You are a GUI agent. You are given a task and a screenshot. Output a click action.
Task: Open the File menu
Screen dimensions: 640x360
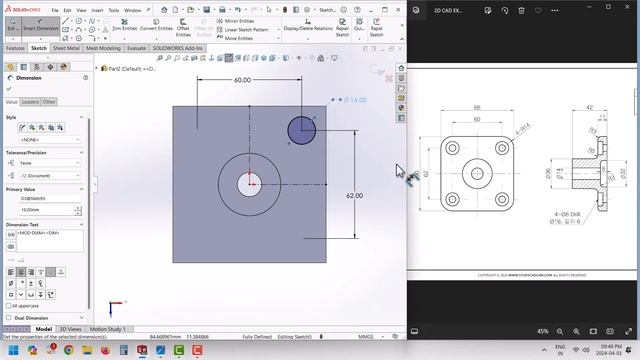pyautogui.click(x=55, y=10)
